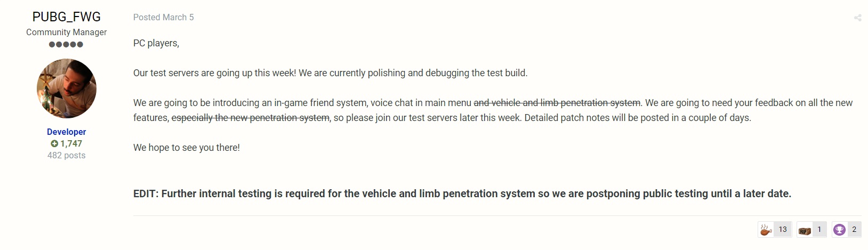Click the 482 posts count
The height and width of the screenshot is (250, 868).
67,155
